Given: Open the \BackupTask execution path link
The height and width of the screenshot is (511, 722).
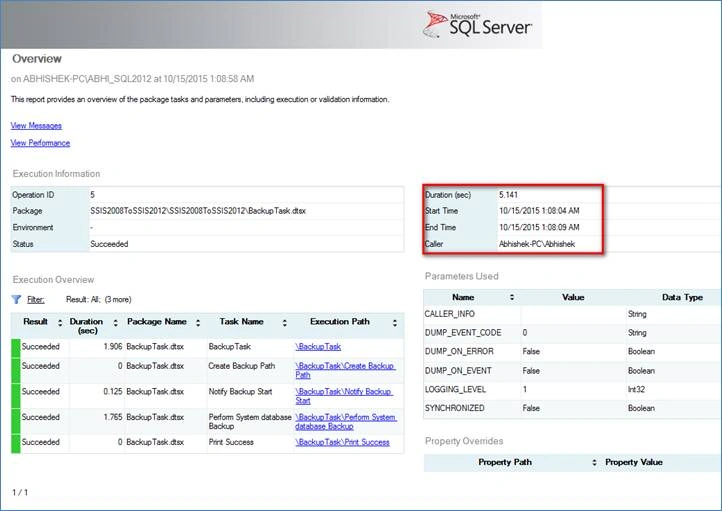Looking at the screenshot, I should pyautogui.click(x=318, y=347).
